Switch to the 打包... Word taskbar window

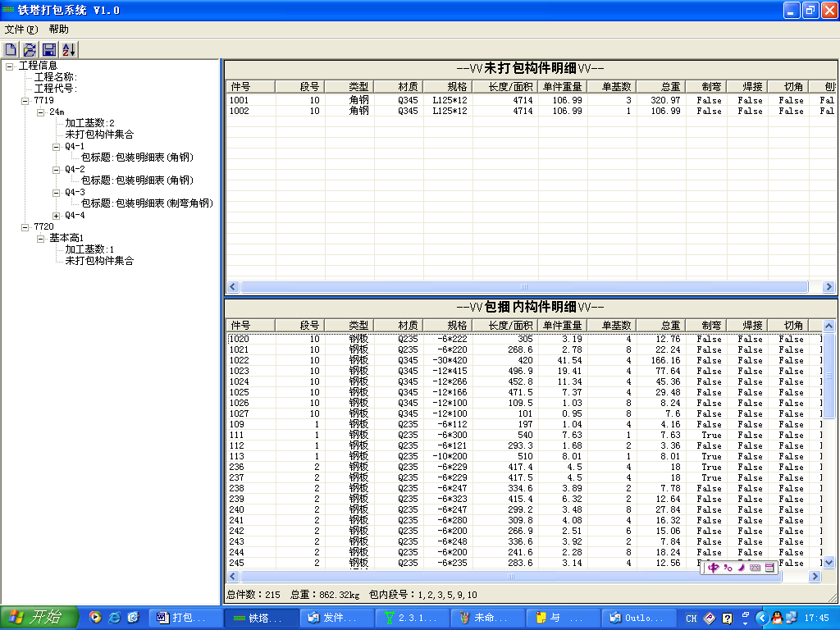[185, 619]
